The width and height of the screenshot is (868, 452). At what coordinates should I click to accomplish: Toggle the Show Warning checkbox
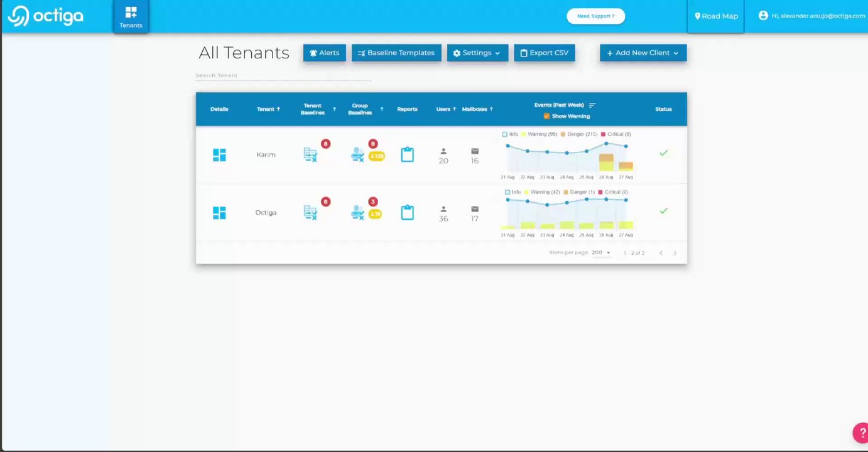point(546,116)
